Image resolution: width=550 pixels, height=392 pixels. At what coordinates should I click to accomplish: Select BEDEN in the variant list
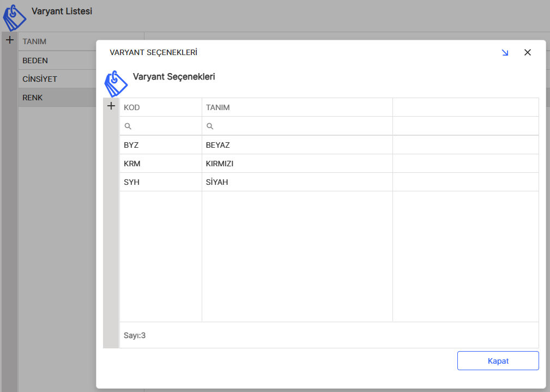tap(55, 61)
